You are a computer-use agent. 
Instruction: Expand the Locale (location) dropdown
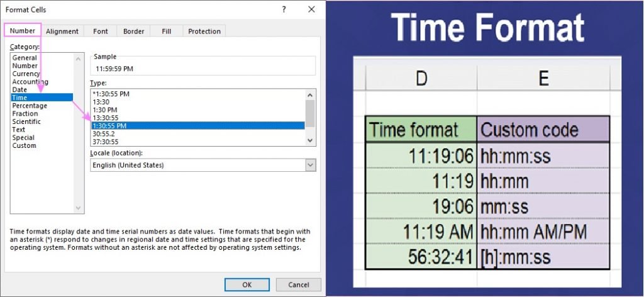coord(310,165)
